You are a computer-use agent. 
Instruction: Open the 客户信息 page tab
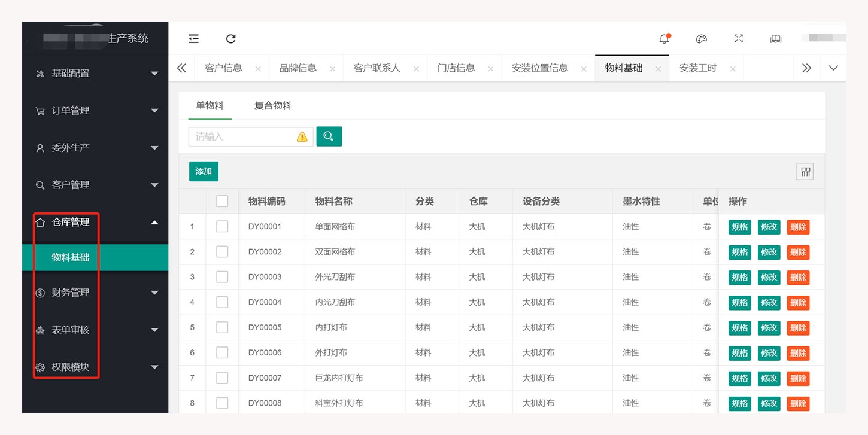tap(223, 68)
